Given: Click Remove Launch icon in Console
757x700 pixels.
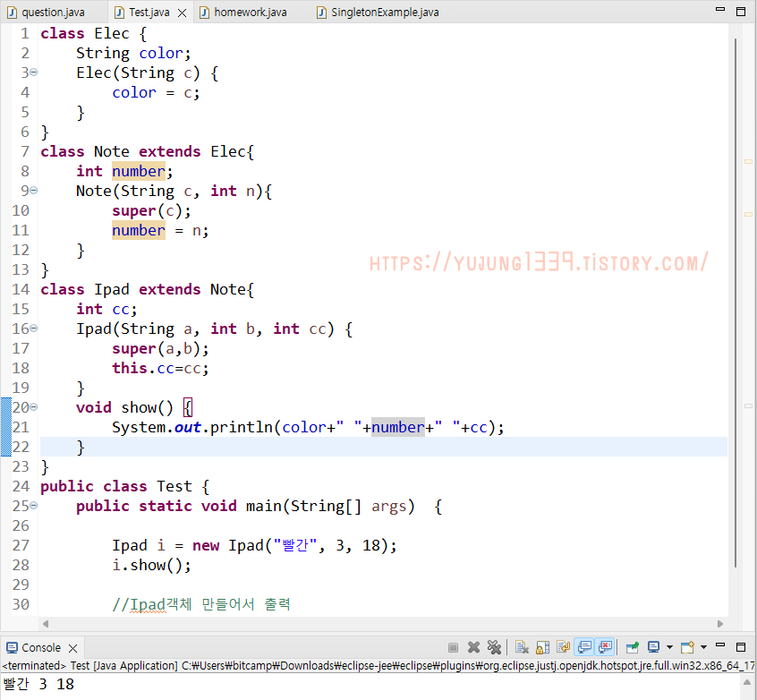Looking at the screenshot, I should tap(474, 647).
